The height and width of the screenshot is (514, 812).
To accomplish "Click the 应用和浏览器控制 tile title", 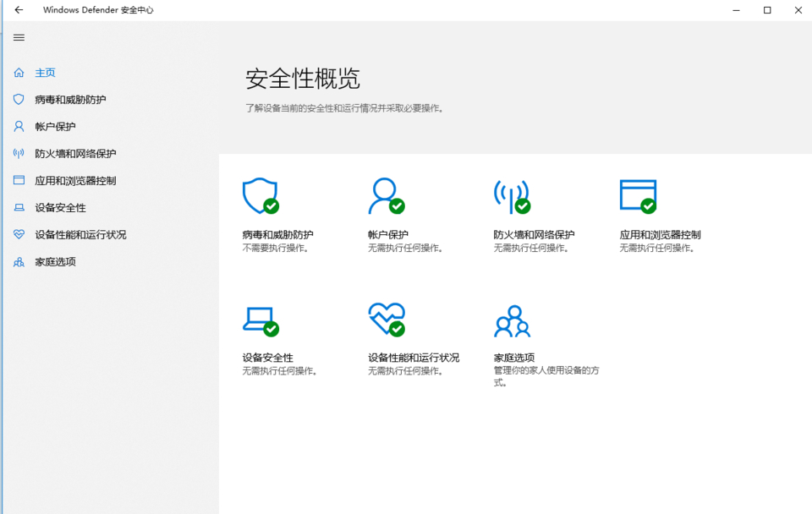I will click(661, 234).
